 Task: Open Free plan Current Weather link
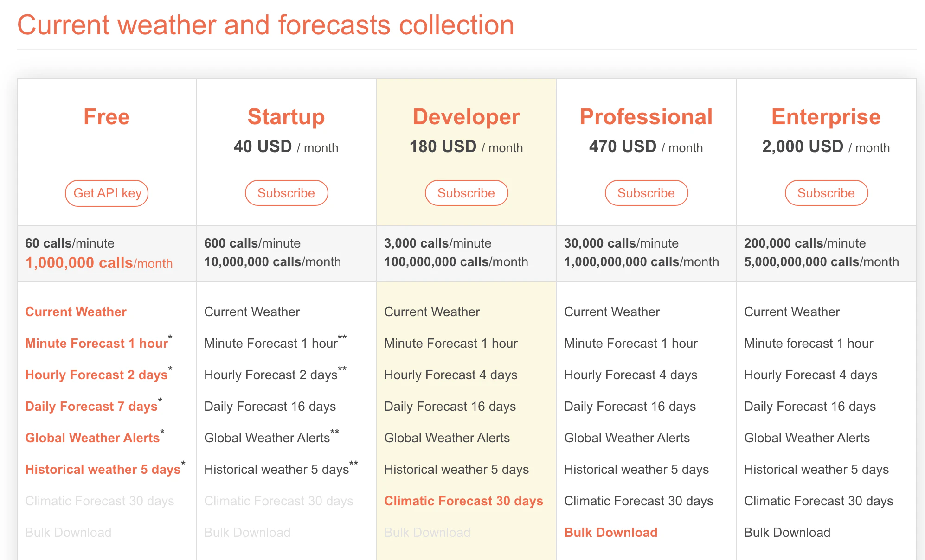tap(76, 312)
